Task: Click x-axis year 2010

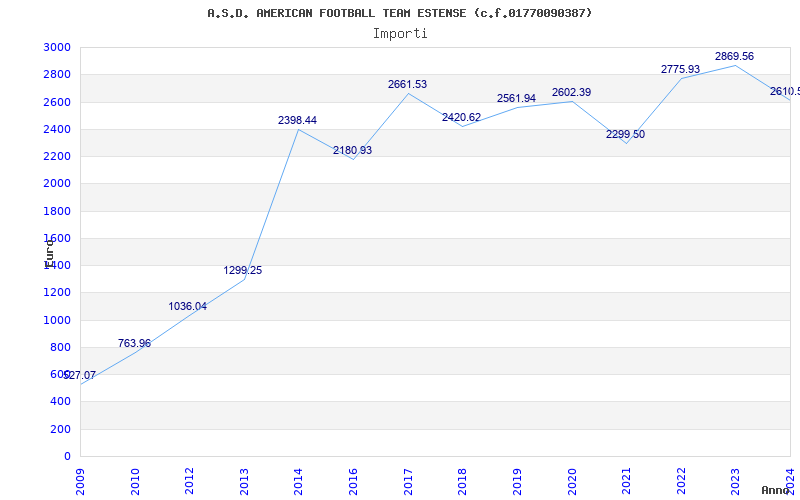Action: [135, 481]
